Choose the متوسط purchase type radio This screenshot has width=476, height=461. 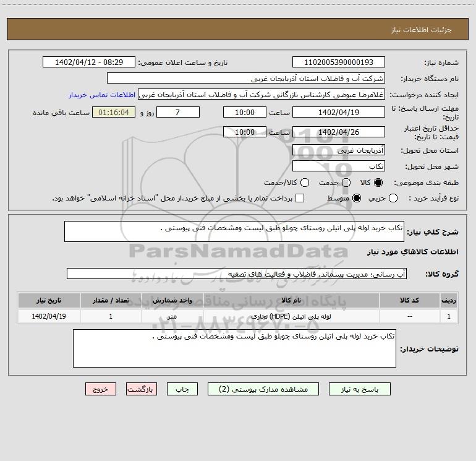[x=357, y=198]
